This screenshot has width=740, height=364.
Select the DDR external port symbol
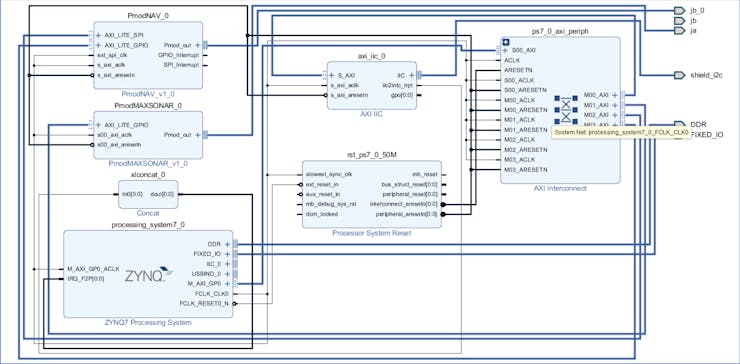tap(679, 124)
